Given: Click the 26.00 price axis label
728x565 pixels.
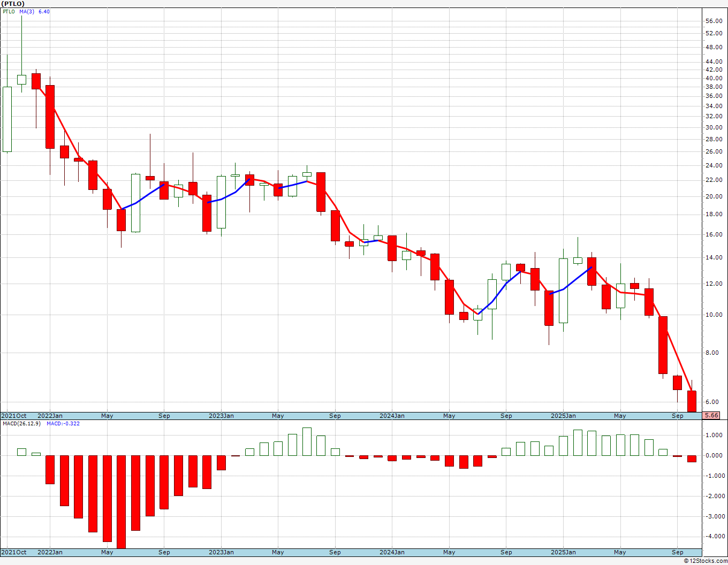Looking at the screenshot, I should tap(714, 151).
